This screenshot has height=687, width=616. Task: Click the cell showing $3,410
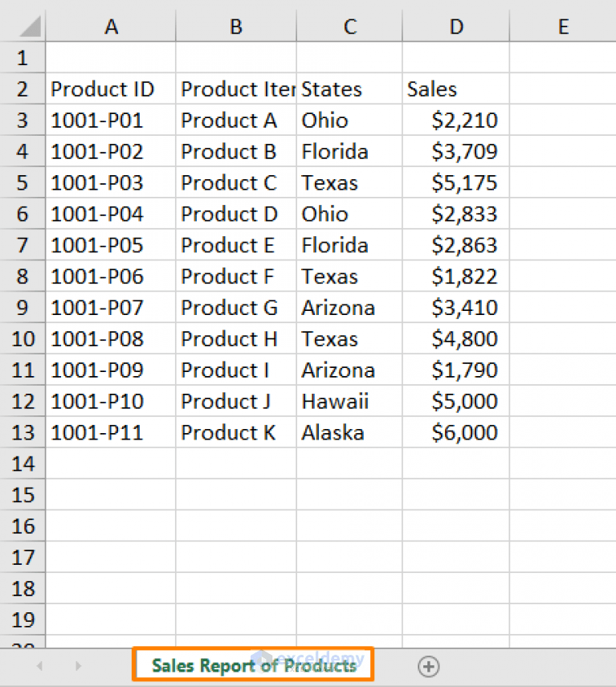455,308
